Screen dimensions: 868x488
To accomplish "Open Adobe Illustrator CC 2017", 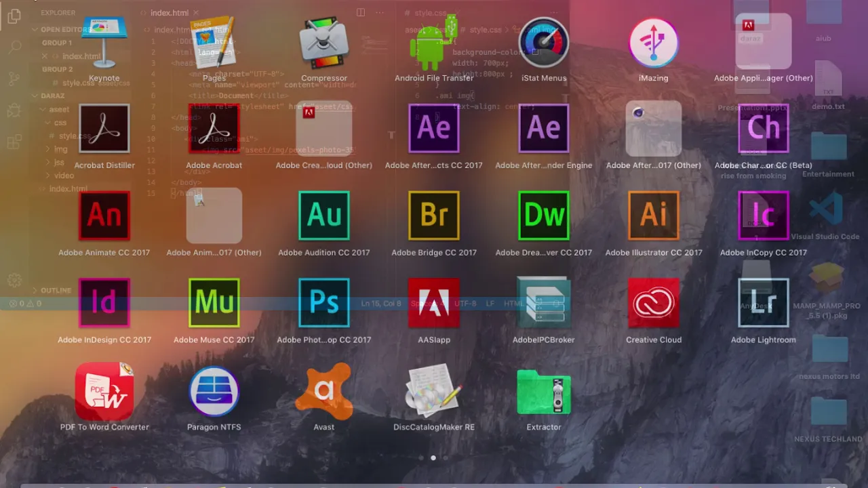I will pyautogui.click(x=654, y=216).
